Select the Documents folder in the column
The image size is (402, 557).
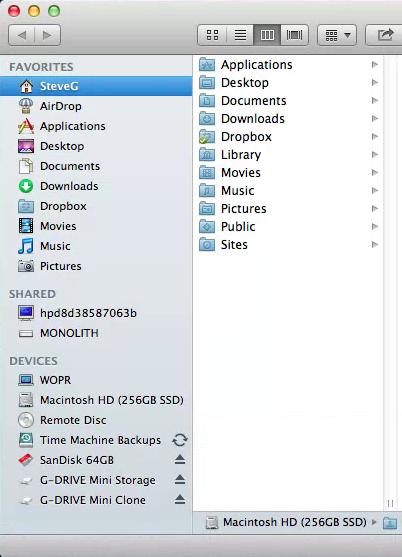tap(288, 101)
